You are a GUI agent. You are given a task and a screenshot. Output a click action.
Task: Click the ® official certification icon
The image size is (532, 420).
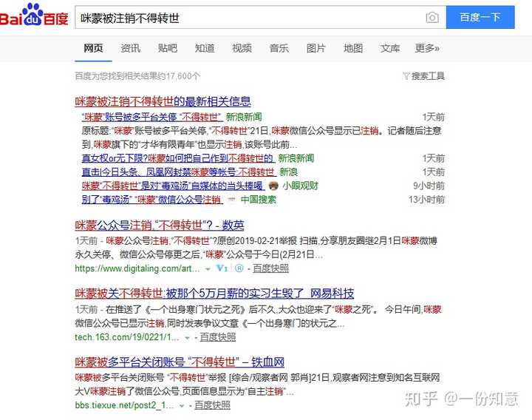239,268
